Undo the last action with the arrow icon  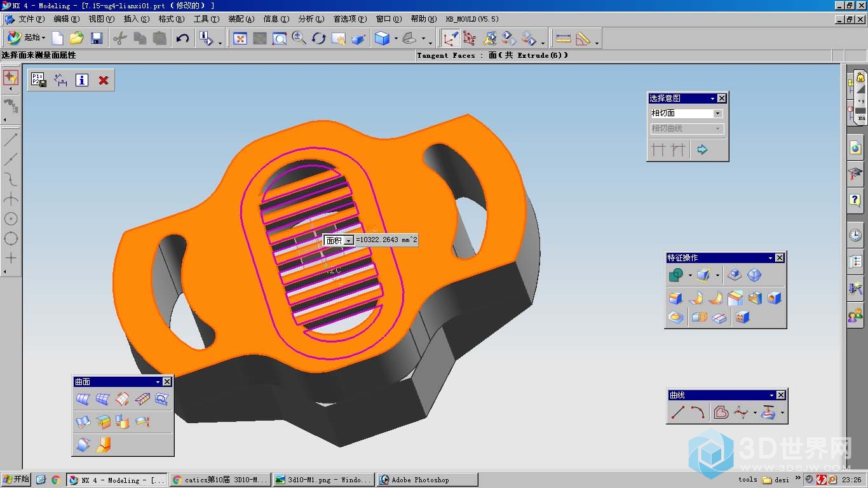point(182,38)
